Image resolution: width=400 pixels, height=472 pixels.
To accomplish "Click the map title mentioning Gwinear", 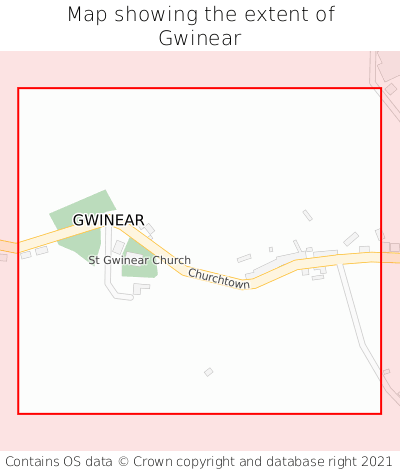I will [x=200, y=26].
